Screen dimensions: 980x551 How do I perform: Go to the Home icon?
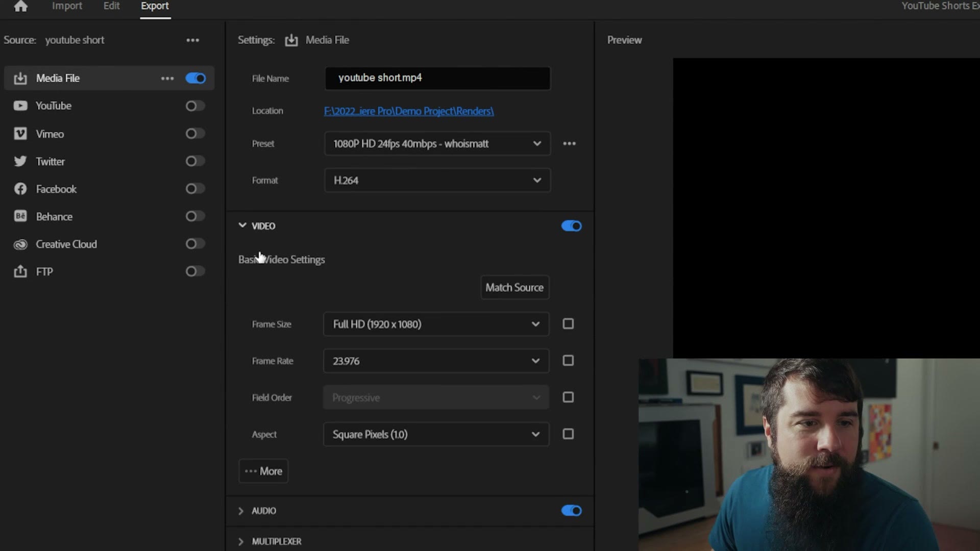click(x=20, y=6)
